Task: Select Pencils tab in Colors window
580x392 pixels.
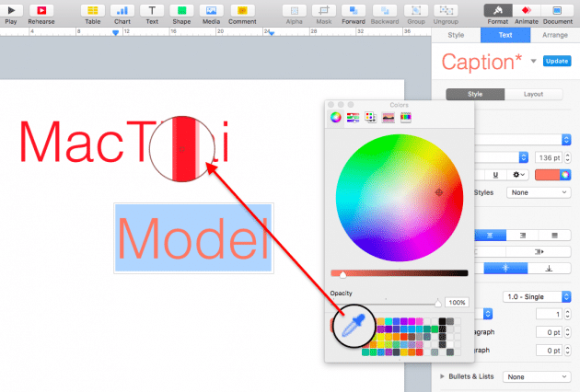Action: tap(406, 118)
